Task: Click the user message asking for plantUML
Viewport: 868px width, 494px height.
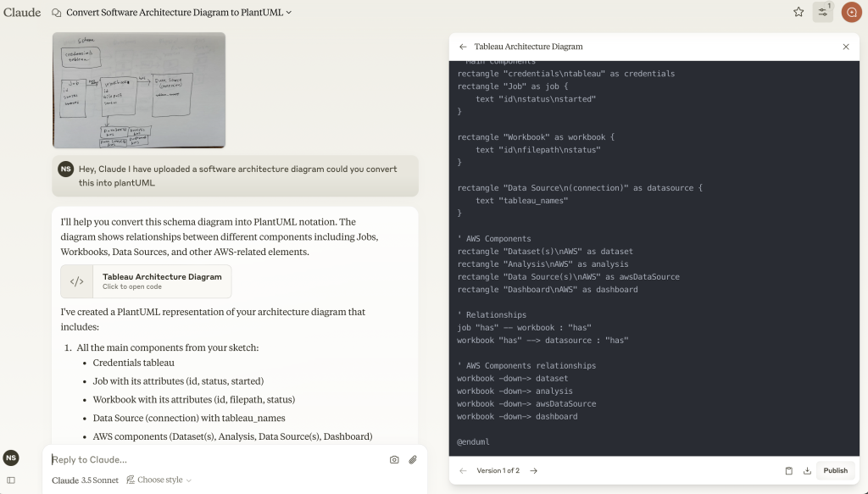Action: tap(237, 176)
